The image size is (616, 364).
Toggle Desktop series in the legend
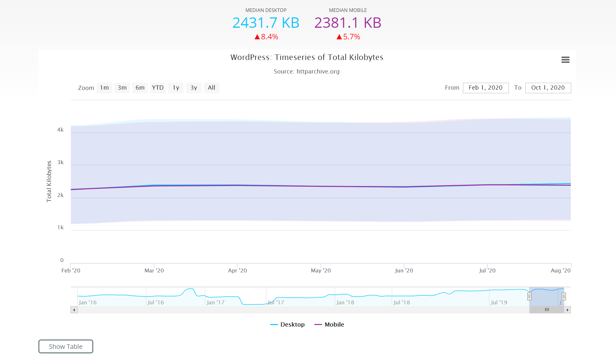click(x=288, y=325)
